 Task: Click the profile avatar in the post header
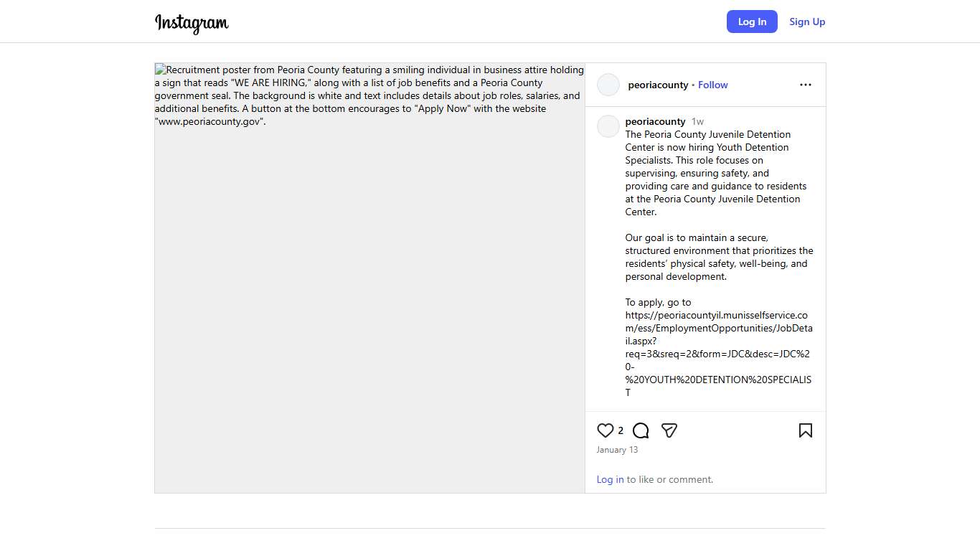pyautogui.click(x=608, y=85)
